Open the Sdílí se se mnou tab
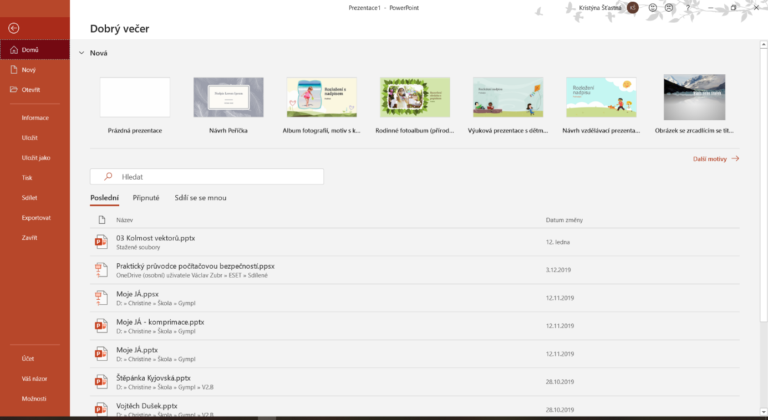 click(x=200, y=198)
